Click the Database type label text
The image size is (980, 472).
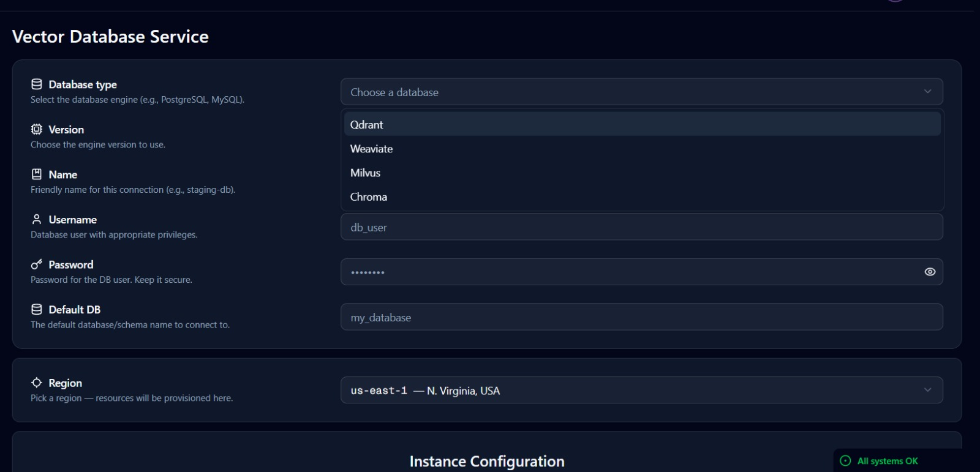pos(83,84)
